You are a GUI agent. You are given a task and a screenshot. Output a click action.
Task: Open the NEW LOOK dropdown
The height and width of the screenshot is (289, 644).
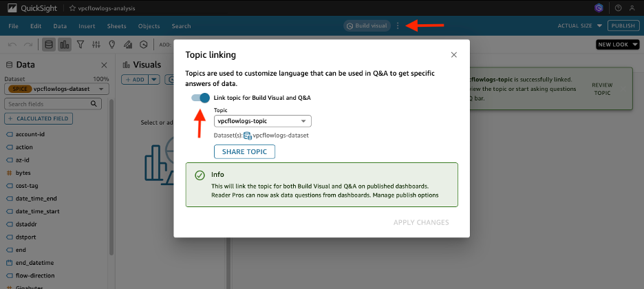pos(618,44)
